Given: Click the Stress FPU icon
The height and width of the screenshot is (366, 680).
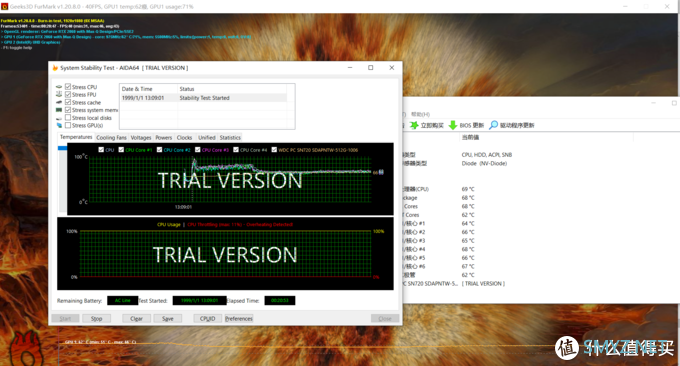Looking at the screenshot, I should (59, 94).
